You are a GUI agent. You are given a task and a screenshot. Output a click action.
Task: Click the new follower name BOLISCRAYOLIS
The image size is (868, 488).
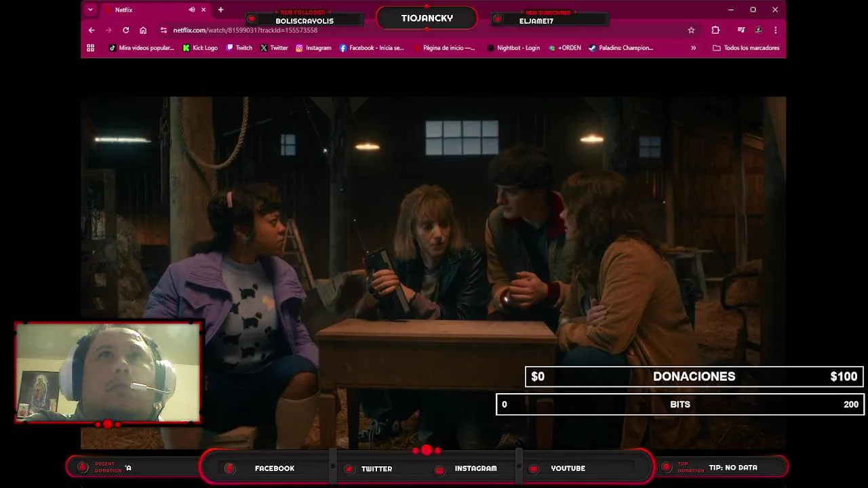[304, 21]
